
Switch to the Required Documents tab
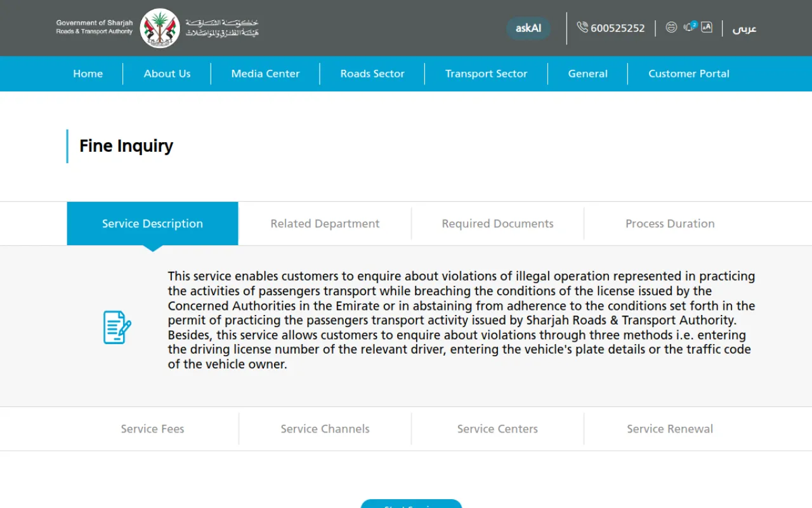497,224
